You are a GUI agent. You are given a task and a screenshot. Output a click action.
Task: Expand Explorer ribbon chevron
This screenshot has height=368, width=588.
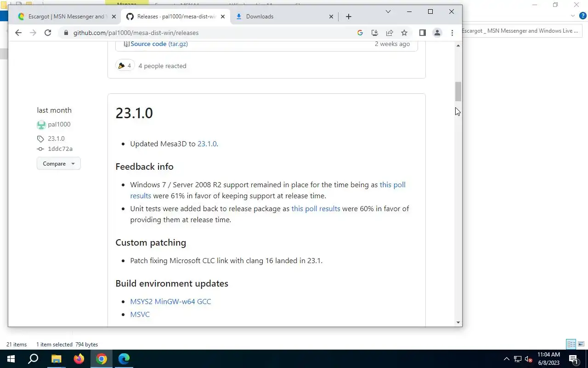pyautogui.click(x=573, y=16)
